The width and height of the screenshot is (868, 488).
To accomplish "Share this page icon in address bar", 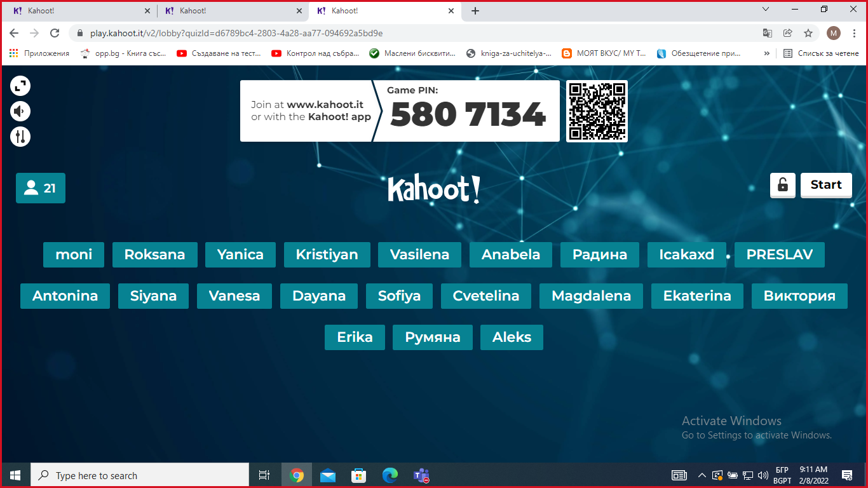I will point(788,33).
